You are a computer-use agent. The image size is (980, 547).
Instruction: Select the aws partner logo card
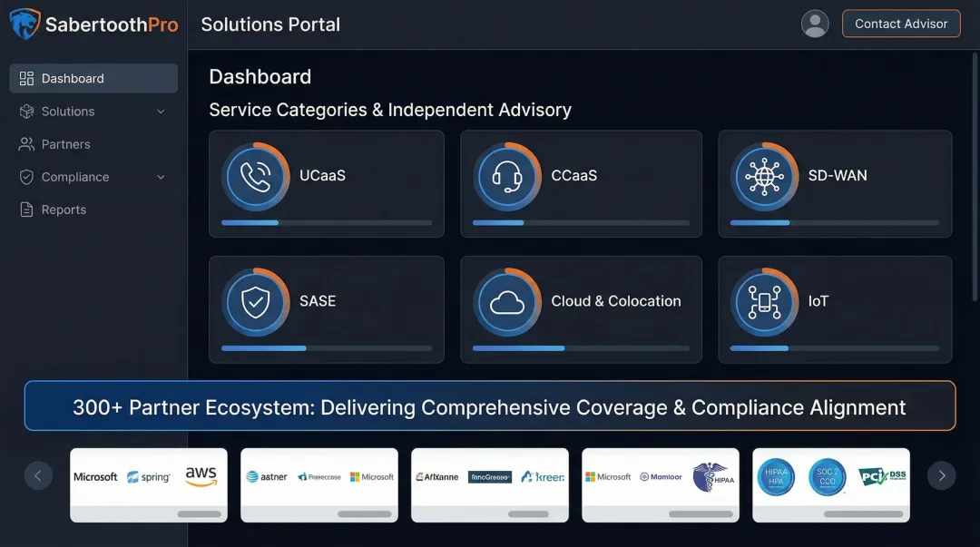point(201,475)
